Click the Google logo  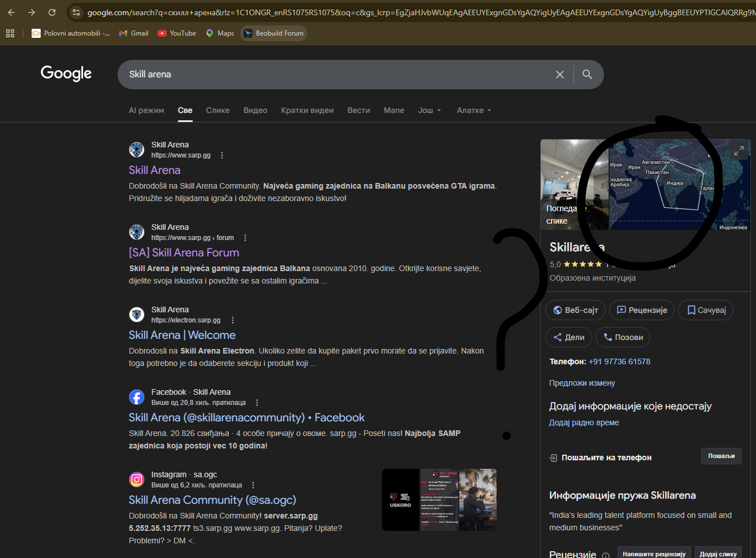(x=66, y=73)
